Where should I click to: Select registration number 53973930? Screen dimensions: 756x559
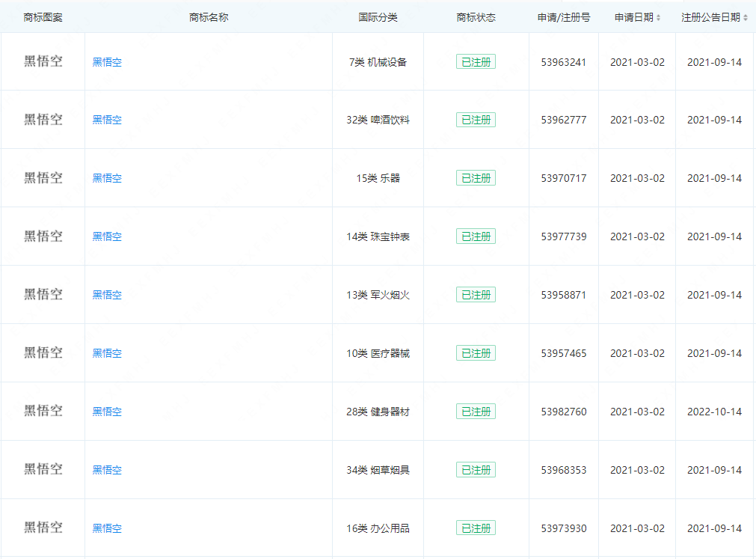click(564, 528)
